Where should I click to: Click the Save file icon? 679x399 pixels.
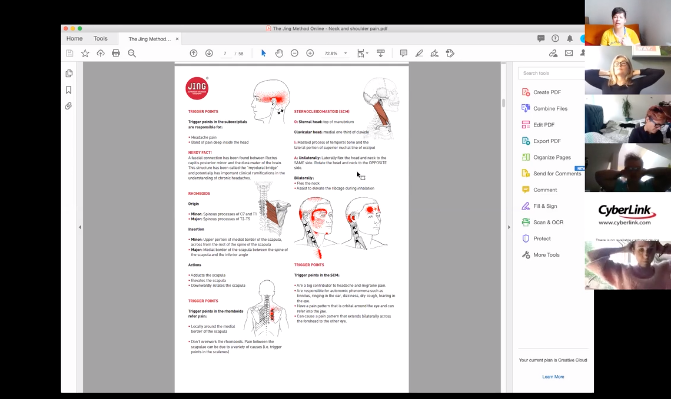click(x=69, y=53)
